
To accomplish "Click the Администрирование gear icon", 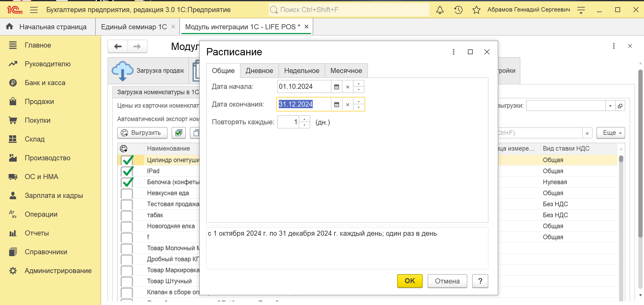I will pyautogui.click(x=13, y=271).
